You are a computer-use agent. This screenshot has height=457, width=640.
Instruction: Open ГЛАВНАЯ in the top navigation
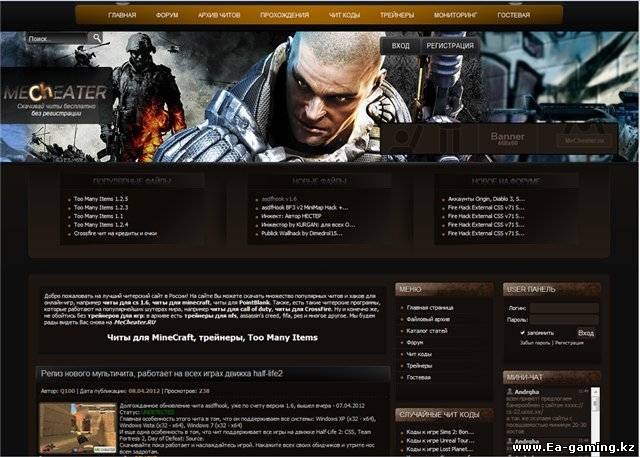click(122, 15)
